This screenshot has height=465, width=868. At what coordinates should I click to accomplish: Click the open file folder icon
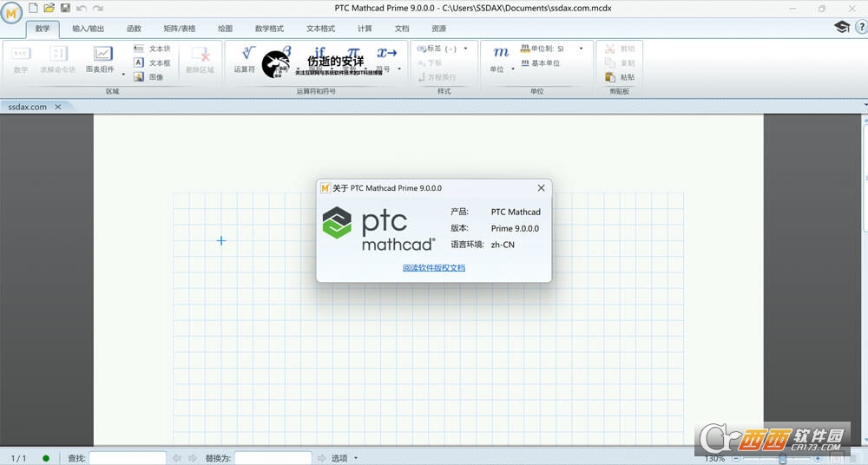(49, 8)
